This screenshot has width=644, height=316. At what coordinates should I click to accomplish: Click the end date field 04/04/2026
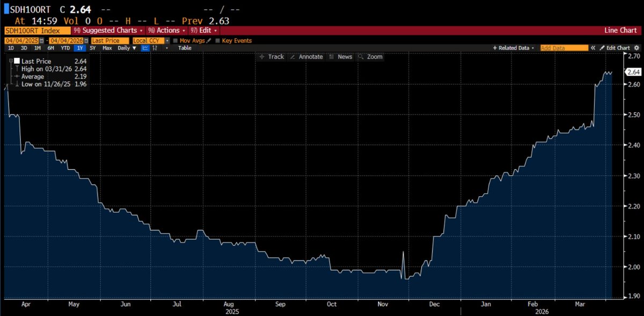coord(66,41)
